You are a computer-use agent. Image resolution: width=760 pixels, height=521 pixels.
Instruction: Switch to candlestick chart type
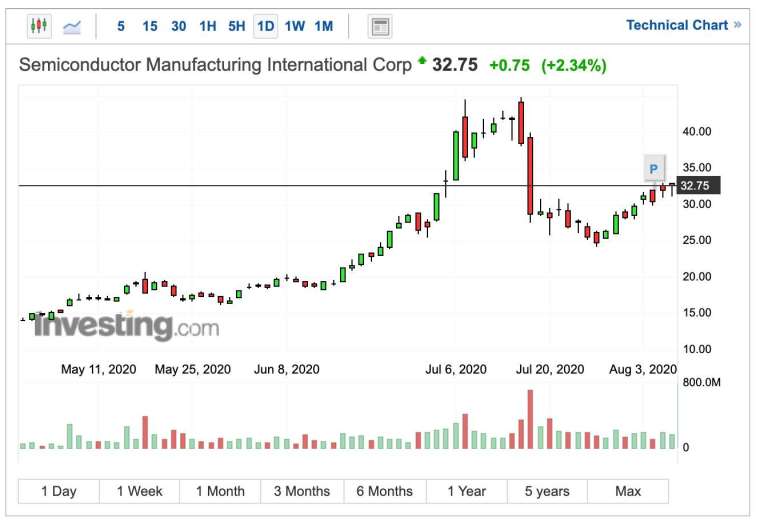pyautogui.click(x=39, y=26)
